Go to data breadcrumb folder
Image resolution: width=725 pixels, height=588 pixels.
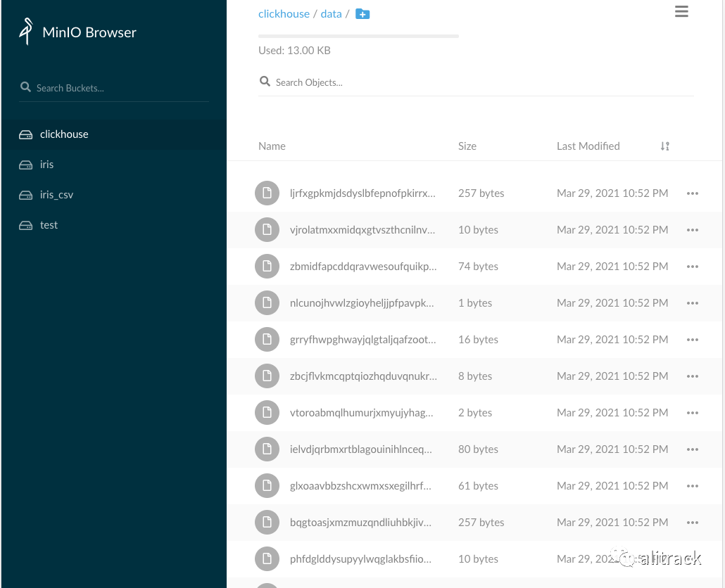pos(331,14)
